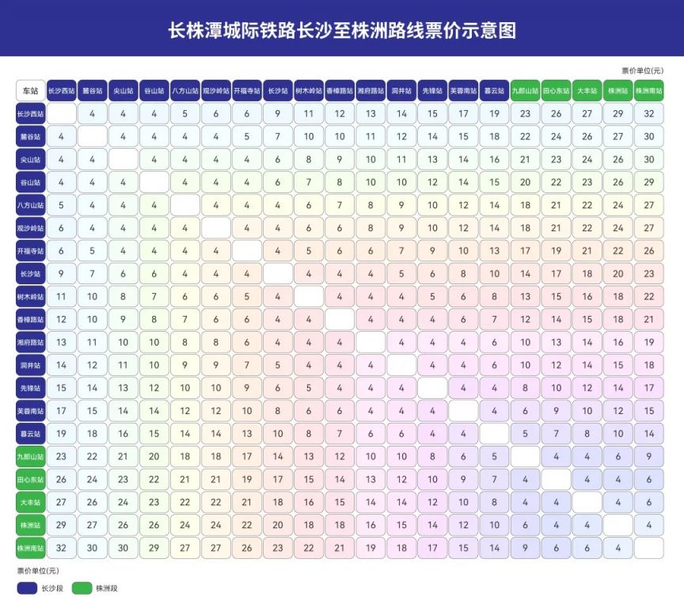Click the 长沙站 row header
This screenshot has width=684, height=616.
[x=30, y=274]
